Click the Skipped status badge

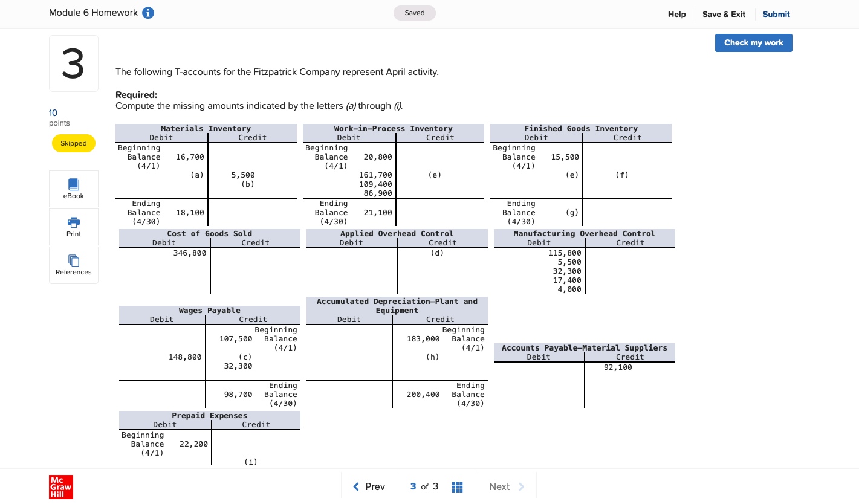point(73,143)
